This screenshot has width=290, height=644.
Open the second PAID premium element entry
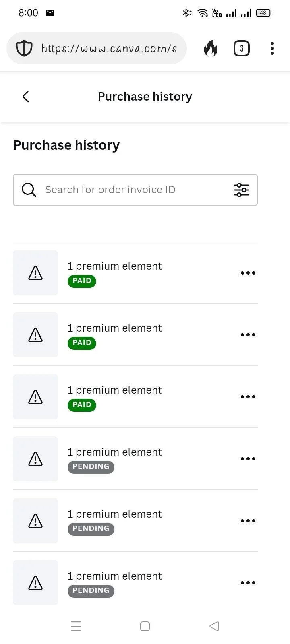point(135,335)
